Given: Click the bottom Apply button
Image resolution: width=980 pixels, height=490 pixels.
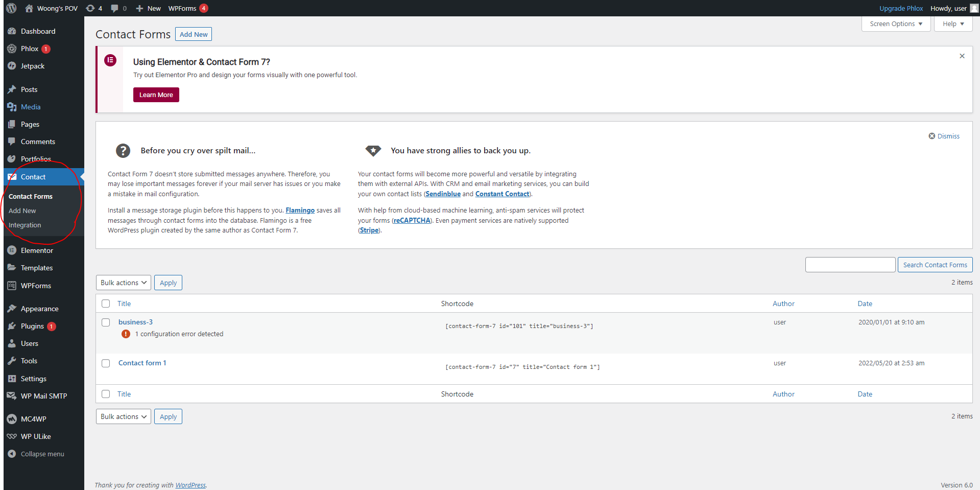Looking at the screenshot, I should [168, 416].
